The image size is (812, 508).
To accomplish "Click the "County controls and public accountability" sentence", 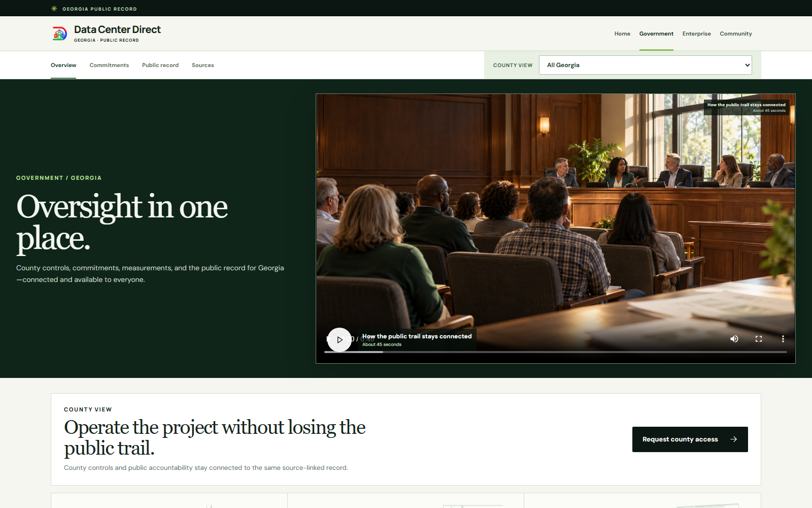I will tap(206, 468).
